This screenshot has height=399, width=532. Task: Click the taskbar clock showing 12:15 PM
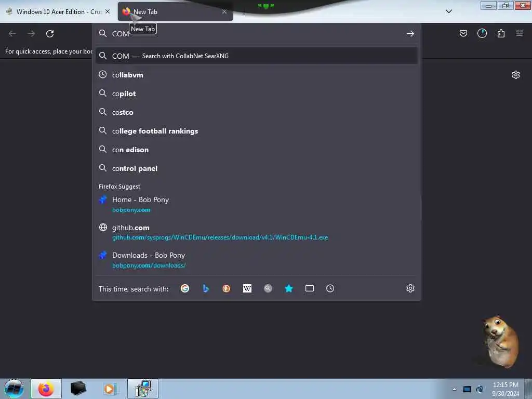505,389
